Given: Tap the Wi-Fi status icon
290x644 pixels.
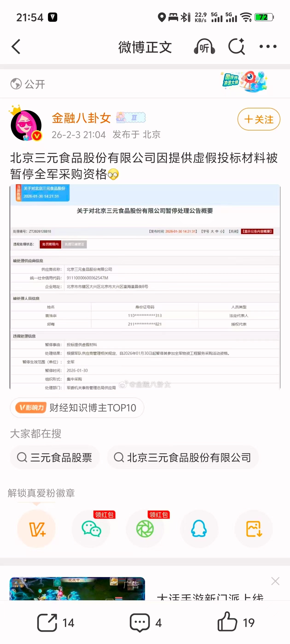Looking at the screenshot, I should (246, 17).
